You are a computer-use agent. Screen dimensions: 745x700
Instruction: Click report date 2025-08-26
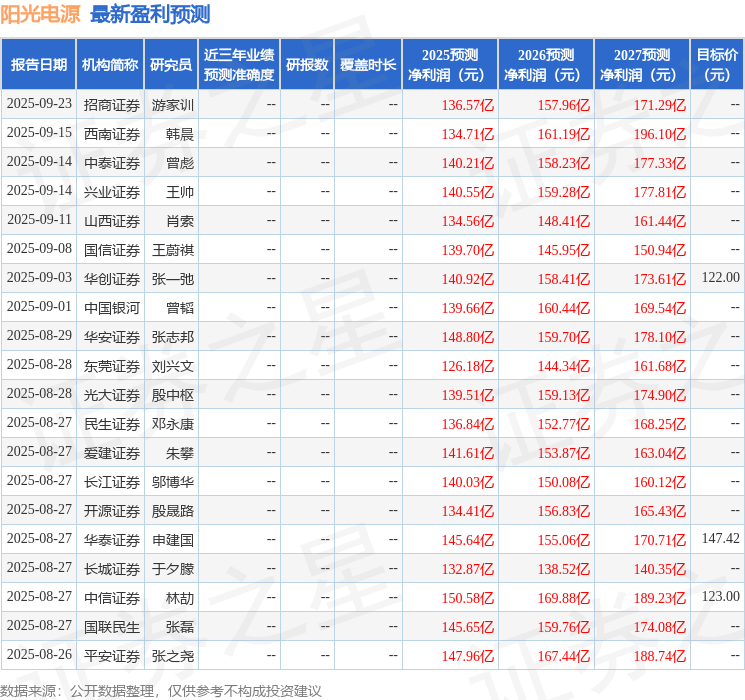[39, 654]
